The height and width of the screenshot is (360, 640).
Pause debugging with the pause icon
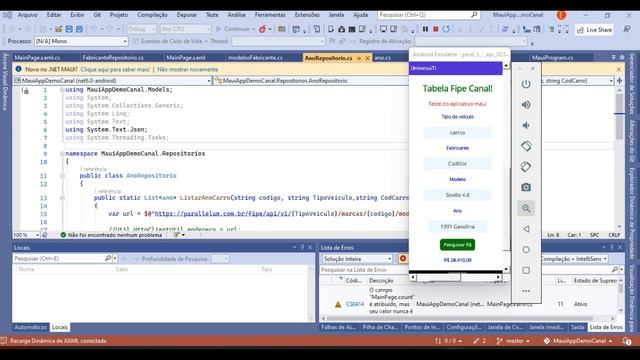[x=425, y=29]
